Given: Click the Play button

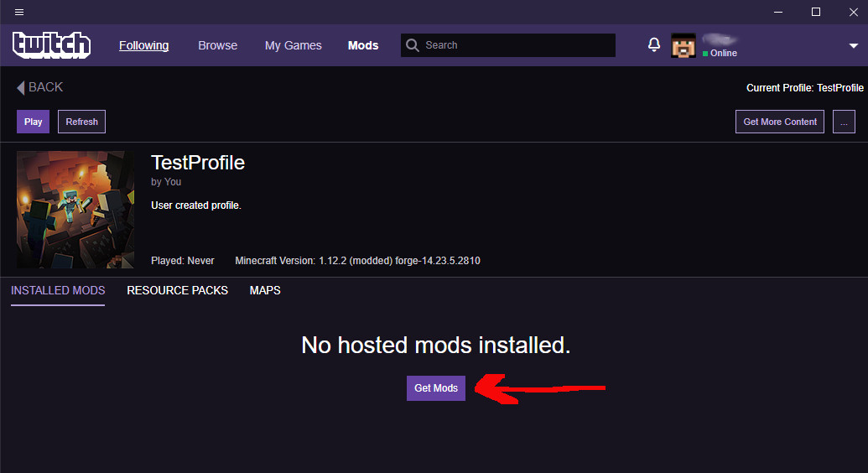Looking at the screenshot, I should tap(34, 122).
